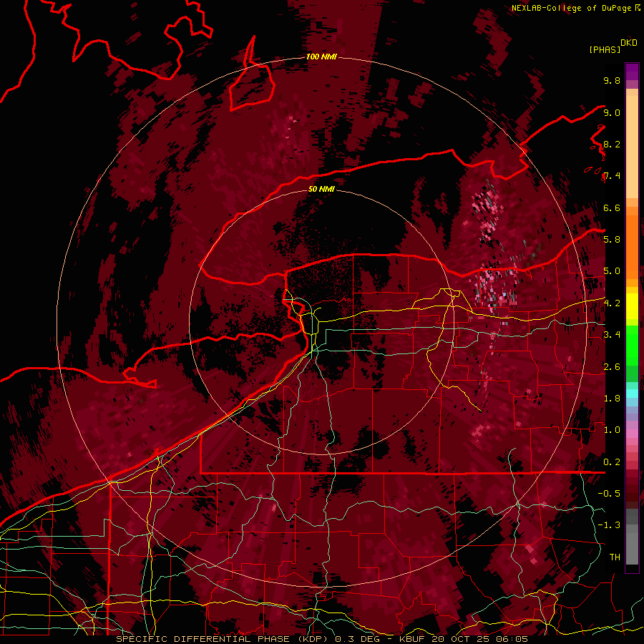
Task: Click the purple top segment of color bar
Action: point(632,72)
